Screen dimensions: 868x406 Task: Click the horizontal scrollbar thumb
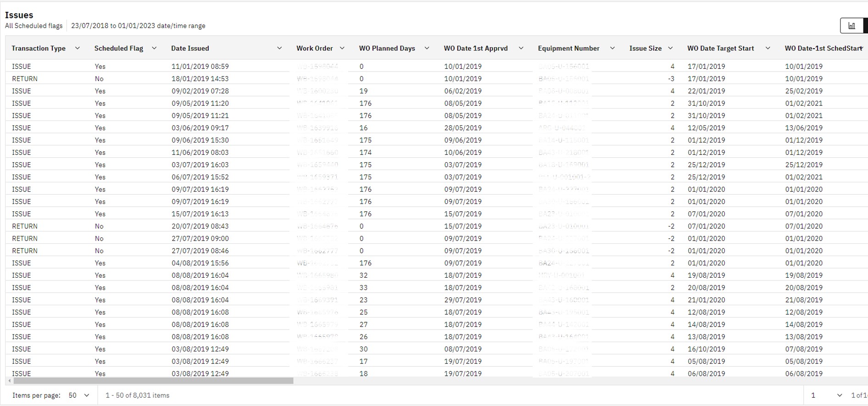tap(153, 381)
